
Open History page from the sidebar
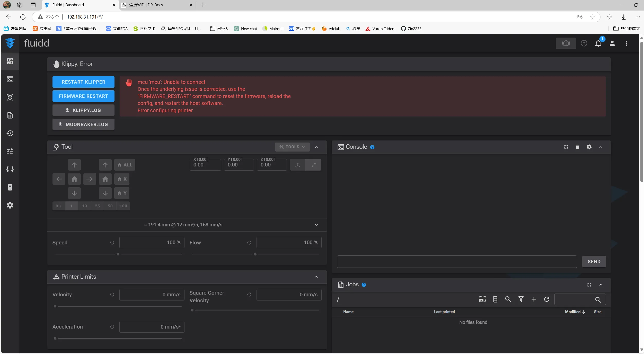(10, 133)
